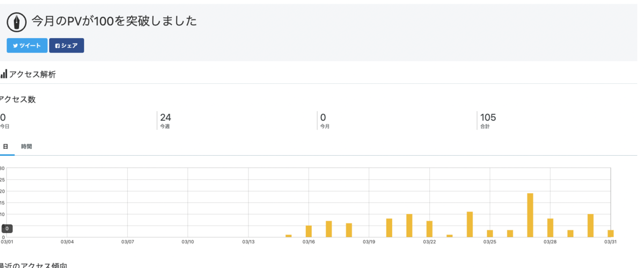Click the small bar at 03/15

tap(289, 236)
